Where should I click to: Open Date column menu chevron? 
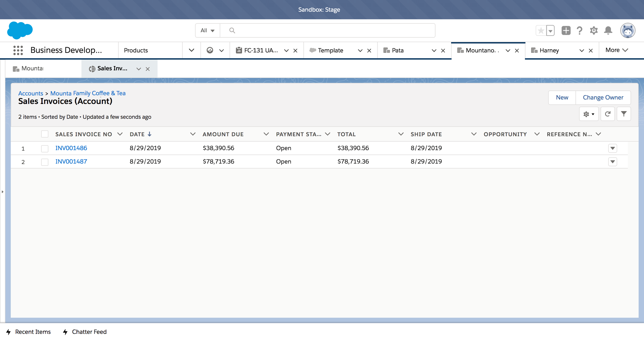tap(193, 134)
